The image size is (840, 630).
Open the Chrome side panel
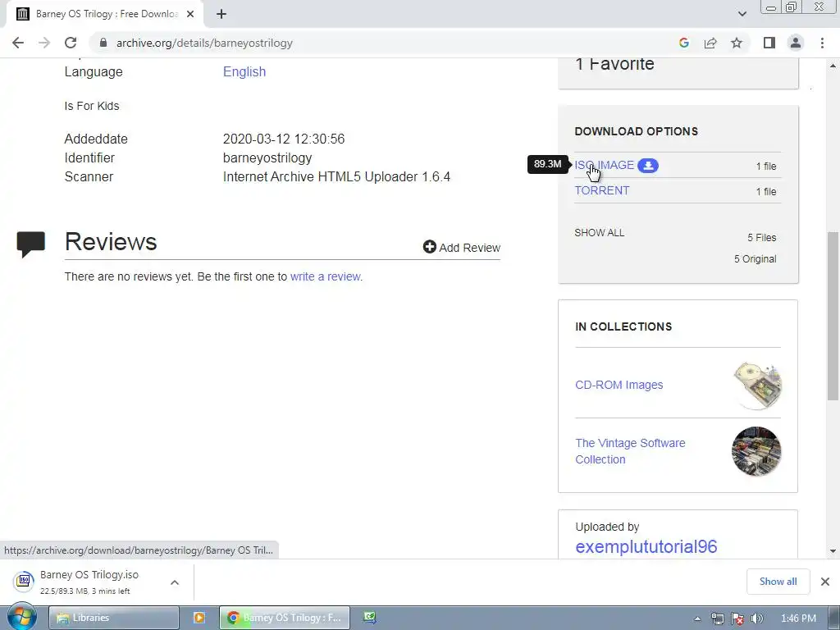pyautogui.click(x=769, y=43)
